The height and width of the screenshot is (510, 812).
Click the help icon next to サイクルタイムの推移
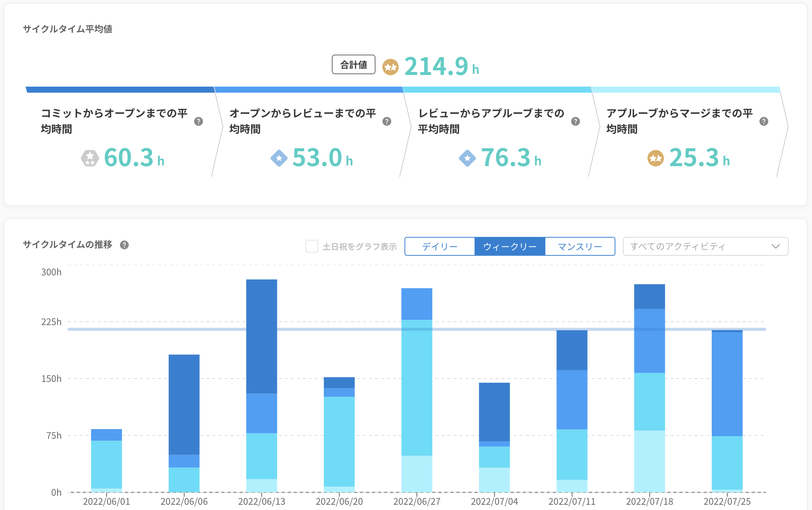(x=124, y=245)
